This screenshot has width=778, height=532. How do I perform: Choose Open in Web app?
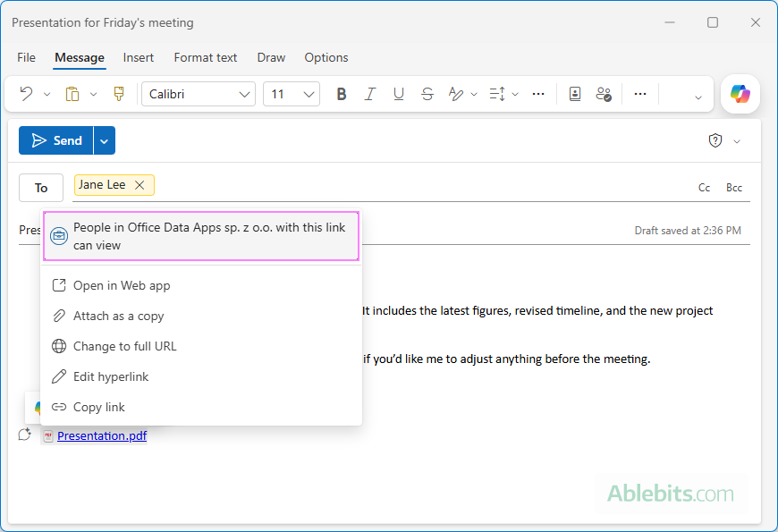coord(201,285)
